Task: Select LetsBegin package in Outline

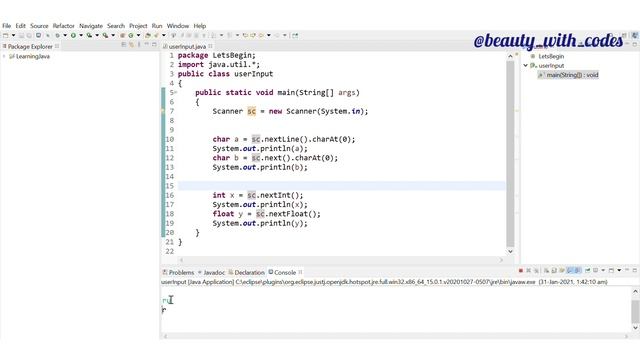Action: 547,56
